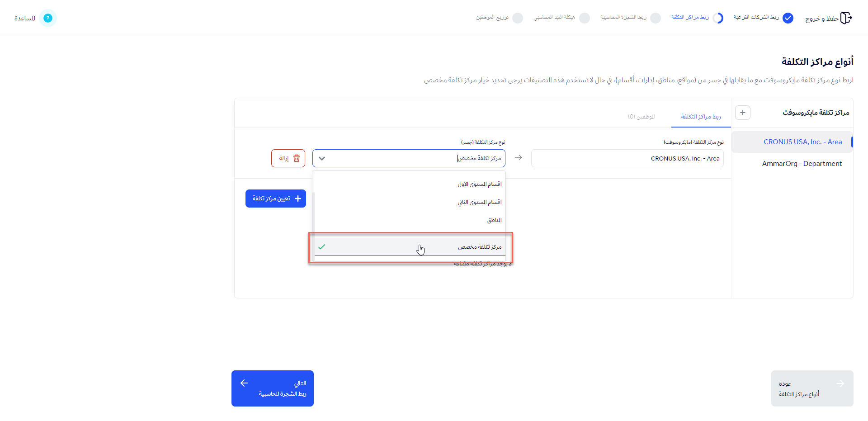The image size is (868, 421).
Task: Click the plus icon beside مراكز تكلفة مايكروسوفت
Action: point(743,113)
